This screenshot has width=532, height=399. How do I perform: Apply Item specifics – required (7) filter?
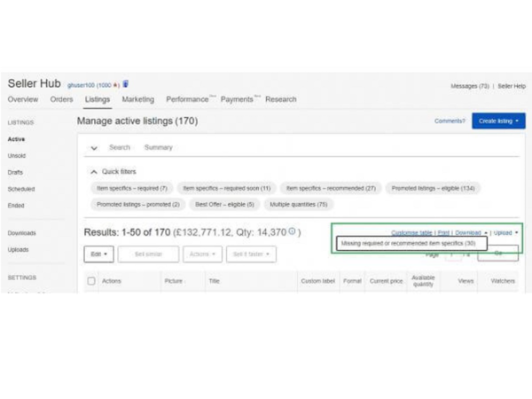[132, 188]
